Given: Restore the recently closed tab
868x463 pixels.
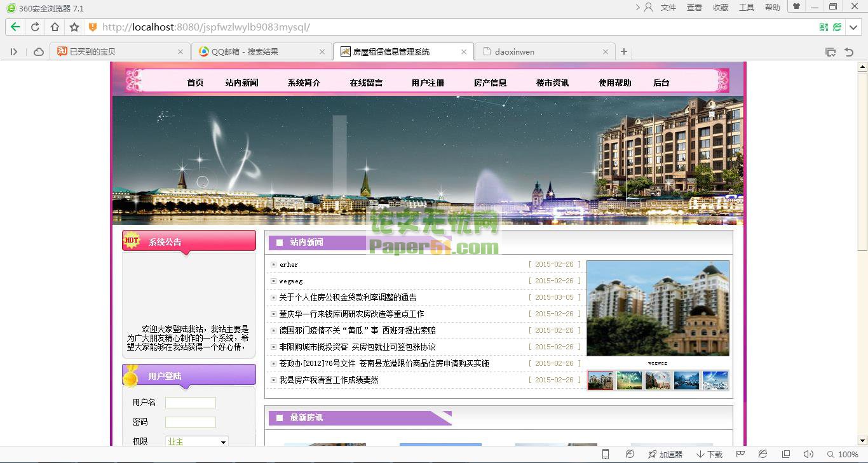Looking at the screenshot, I should pos(849,51).
